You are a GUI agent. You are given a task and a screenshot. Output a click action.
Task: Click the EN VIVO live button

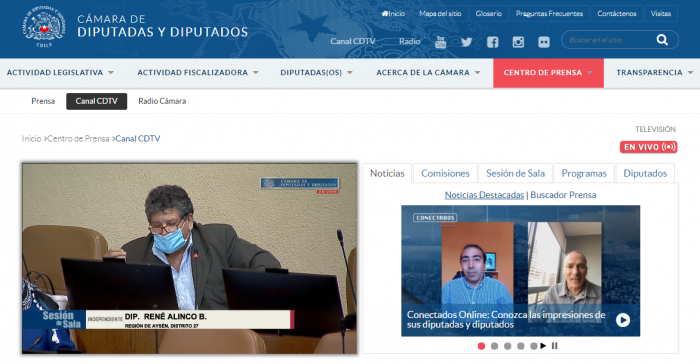tap(648, 147)
